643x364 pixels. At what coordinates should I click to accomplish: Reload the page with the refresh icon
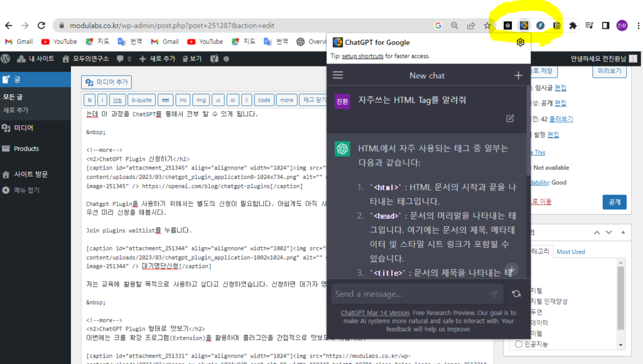point(41,25)
